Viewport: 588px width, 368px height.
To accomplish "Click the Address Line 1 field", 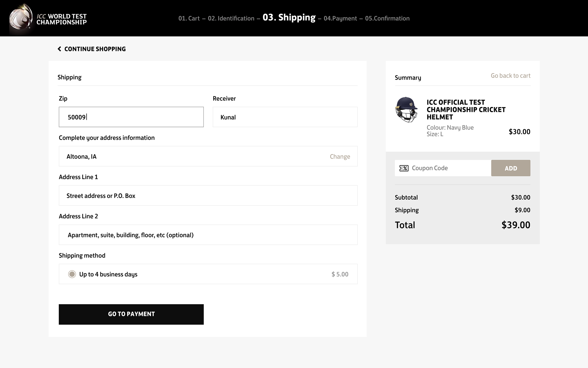I will click(x=208, y=196).
